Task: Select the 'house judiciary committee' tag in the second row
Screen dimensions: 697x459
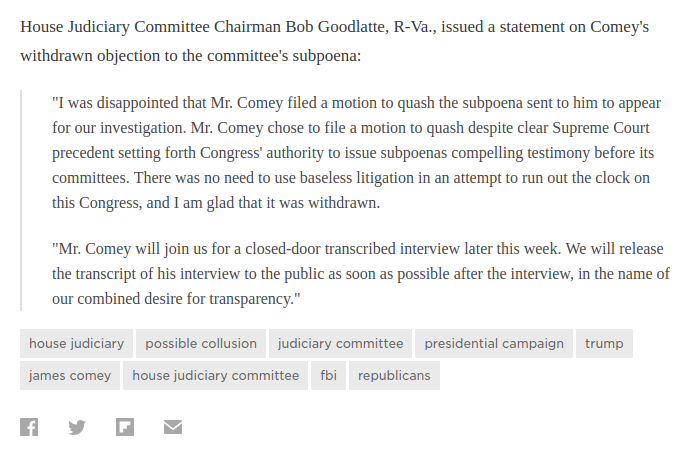Action: (x=216, y=375)
